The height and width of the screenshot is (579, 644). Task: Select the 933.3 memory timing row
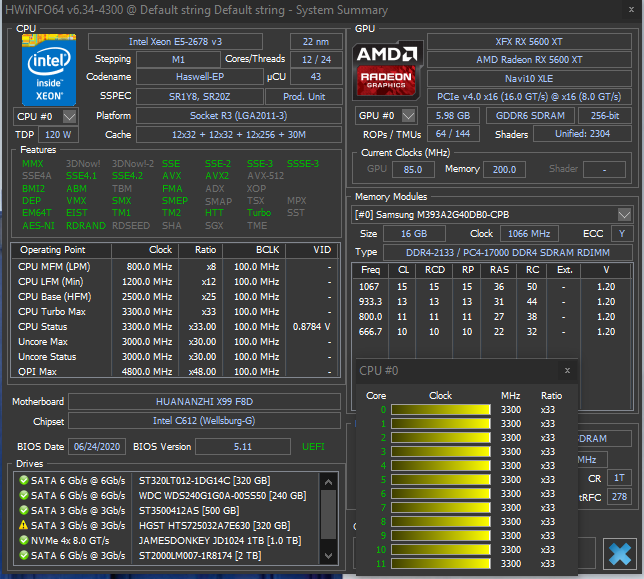point(492,301)
